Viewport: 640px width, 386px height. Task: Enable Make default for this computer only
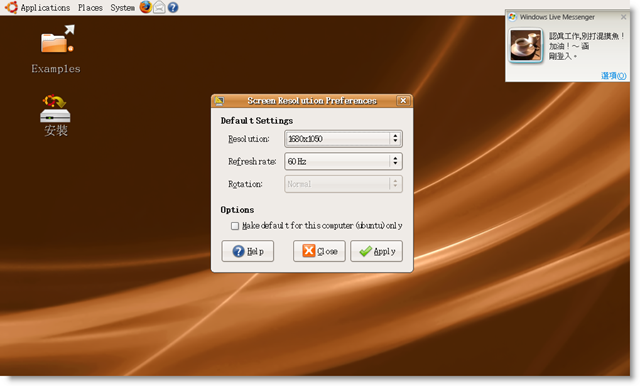click(x=235, y=226)
